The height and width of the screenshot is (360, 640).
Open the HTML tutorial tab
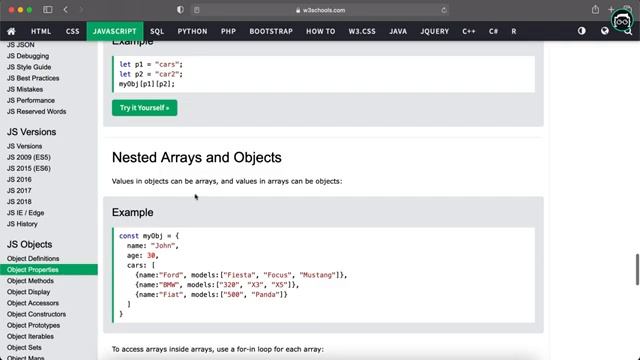[41, 31]
